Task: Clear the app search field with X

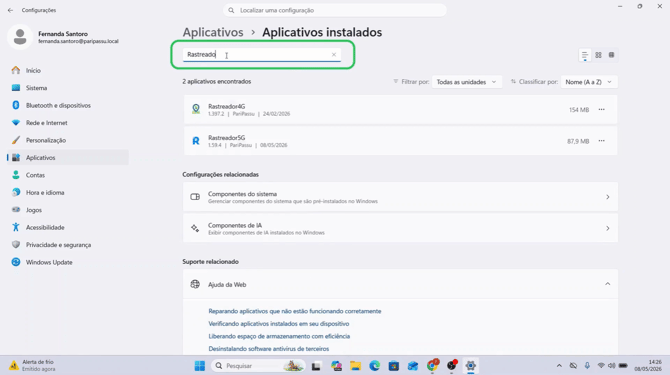Action: [x=334, y=55]
